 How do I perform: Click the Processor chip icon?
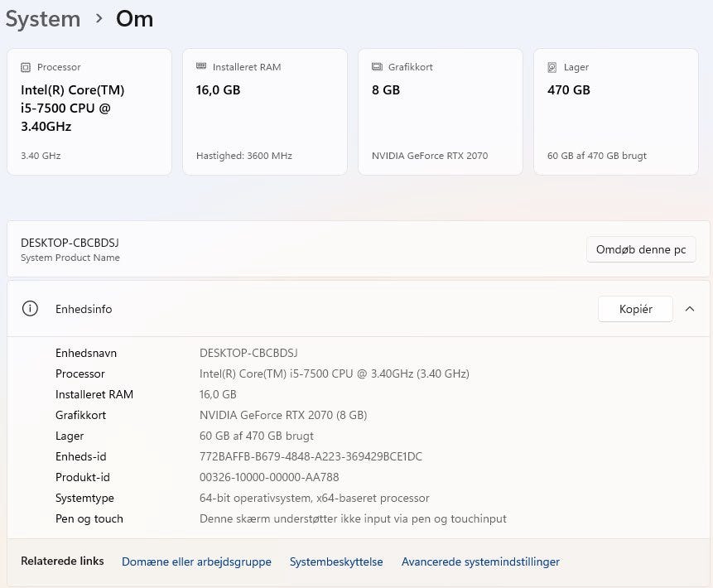26,67
